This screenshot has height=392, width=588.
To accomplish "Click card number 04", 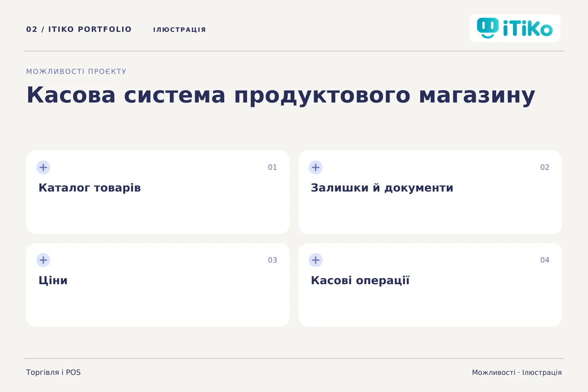I will tap(545, 260).
